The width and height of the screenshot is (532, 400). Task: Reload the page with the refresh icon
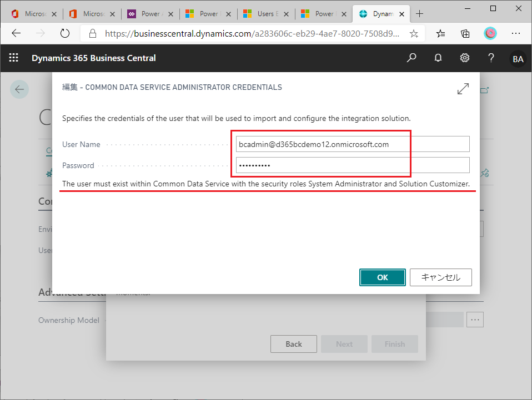tap(65, 33)
